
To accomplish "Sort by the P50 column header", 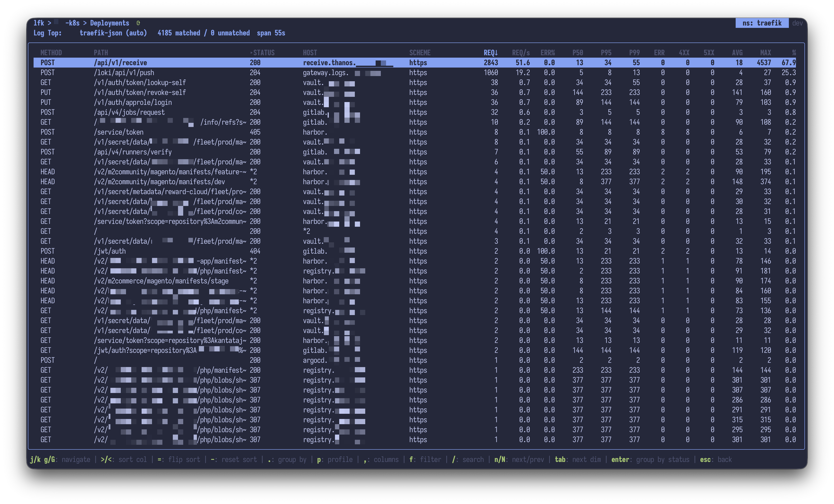I will (x=578, y=53).
